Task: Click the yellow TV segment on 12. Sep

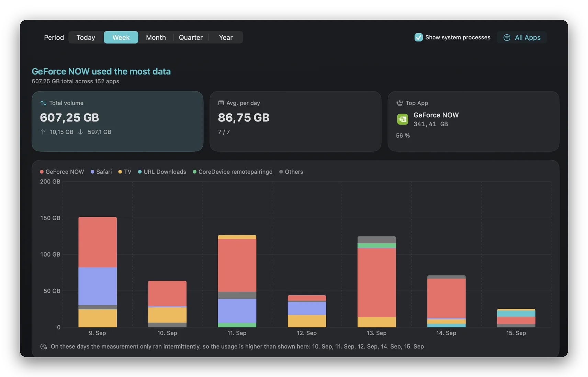Action: tap(307, 321)
